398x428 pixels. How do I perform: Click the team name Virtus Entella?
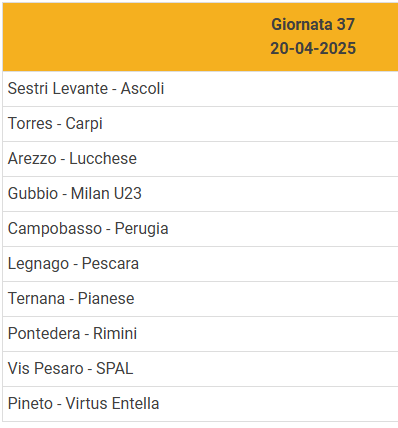(112, 404)
